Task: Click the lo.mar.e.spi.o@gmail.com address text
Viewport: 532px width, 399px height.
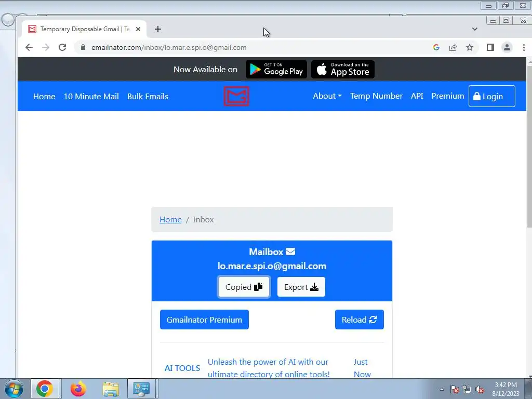Action: click(x=272, y=266)
